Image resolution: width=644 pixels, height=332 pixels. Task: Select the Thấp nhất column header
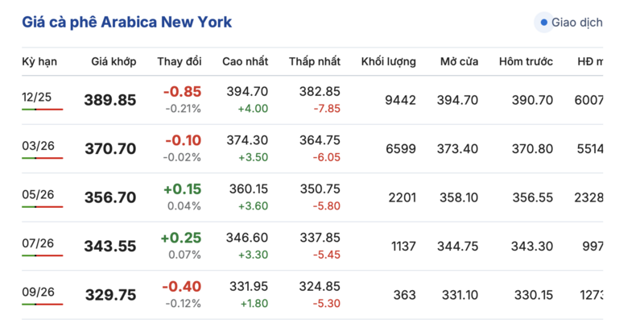click(315, 61)
